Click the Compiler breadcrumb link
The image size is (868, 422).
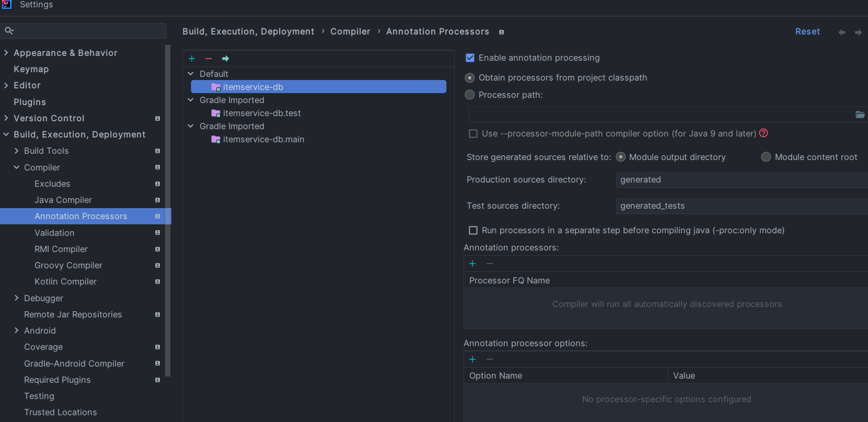point(350,31)
